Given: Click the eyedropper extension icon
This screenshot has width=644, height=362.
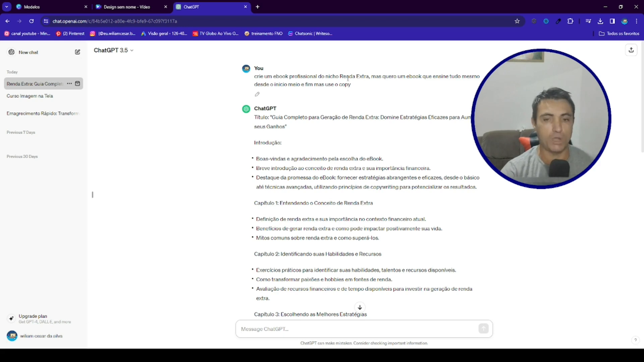Looking at the screenshot, I should coord(558,21).
